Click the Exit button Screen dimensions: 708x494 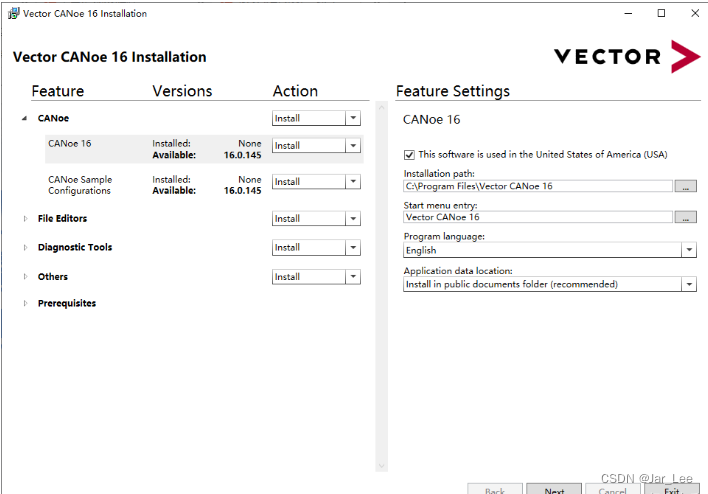coord(672,489)
